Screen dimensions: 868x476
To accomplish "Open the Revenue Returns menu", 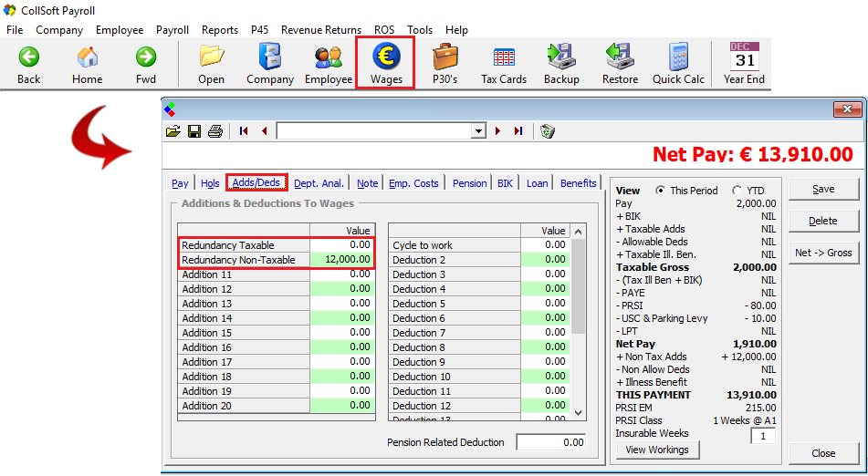I will pos(320,30).
